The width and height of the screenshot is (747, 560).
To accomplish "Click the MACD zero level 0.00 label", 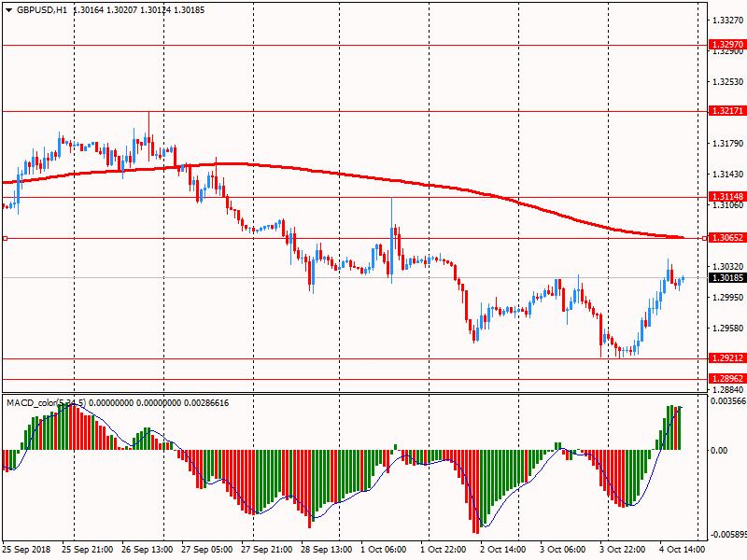I will pyautogui.click(x=719, y=450).
